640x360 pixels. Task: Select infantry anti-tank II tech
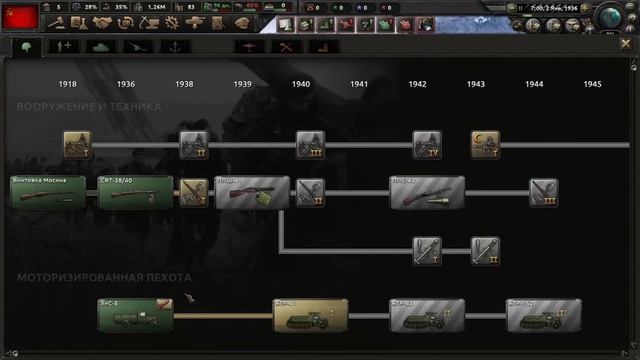tap(485, 251)
